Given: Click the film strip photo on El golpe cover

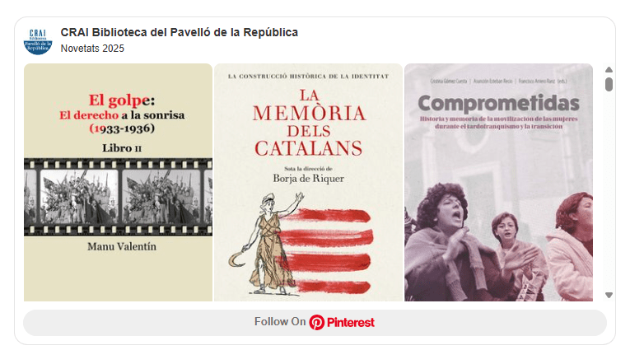Looking at the screenshot, I should [118, 197].
